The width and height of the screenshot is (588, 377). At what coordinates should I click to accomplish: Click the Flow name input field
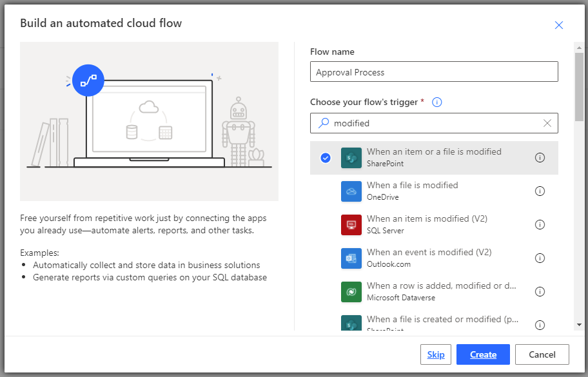click(x=434, y=72)
